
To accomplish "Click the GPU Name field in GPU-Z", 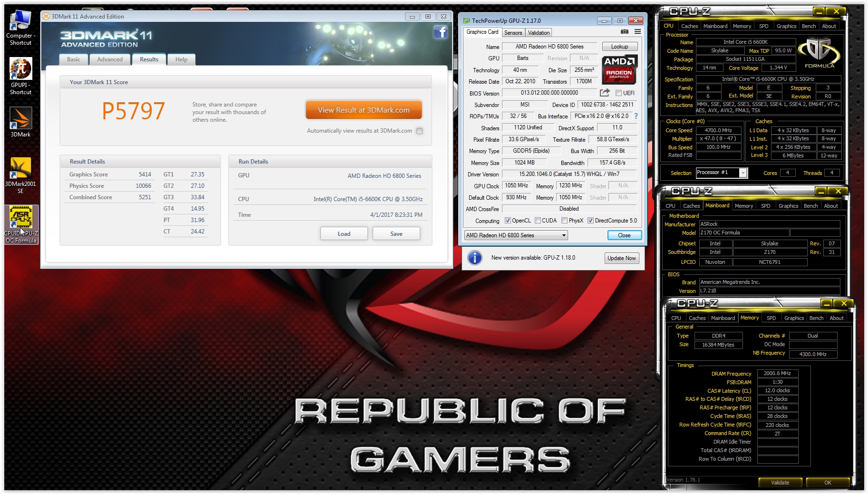I will pos(550,47).
